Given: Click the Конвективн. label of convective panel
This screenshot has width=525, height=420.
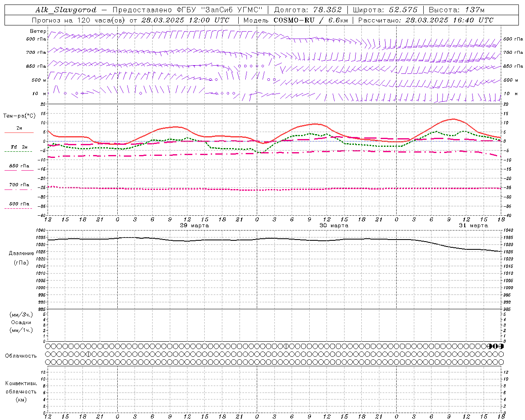Looking at the screenshot, I should coord(21,383).
